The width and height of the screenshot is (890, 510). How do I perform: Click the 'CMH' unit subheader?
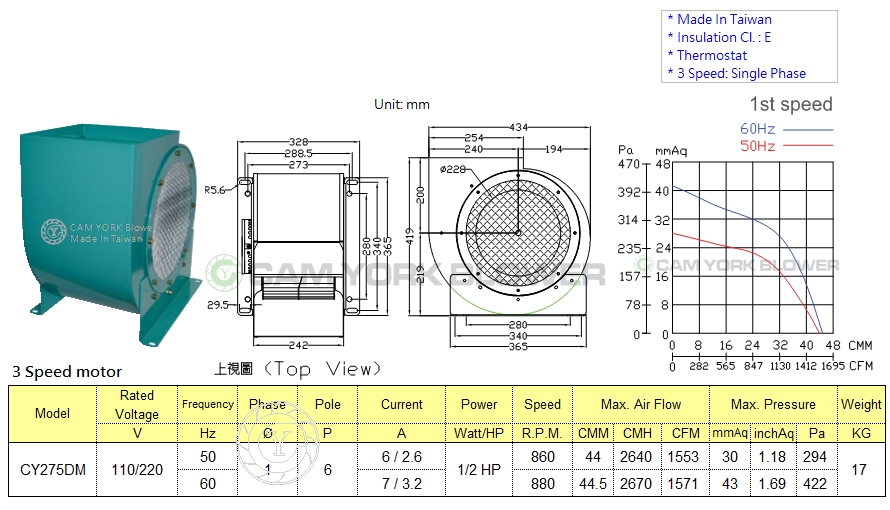coord(637,433)
